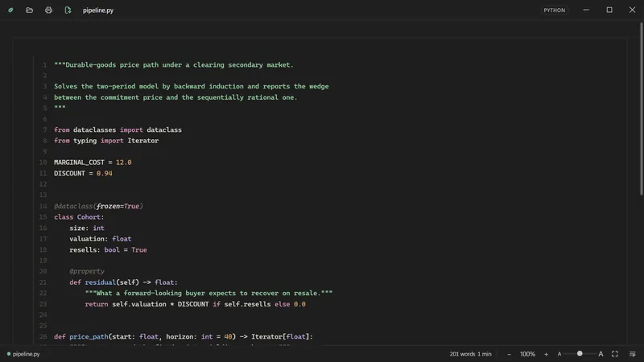Click the pipeline.py title in the header
Viewport: 644px width, 362px height.
pyautogui.click(x=98, y=10)
